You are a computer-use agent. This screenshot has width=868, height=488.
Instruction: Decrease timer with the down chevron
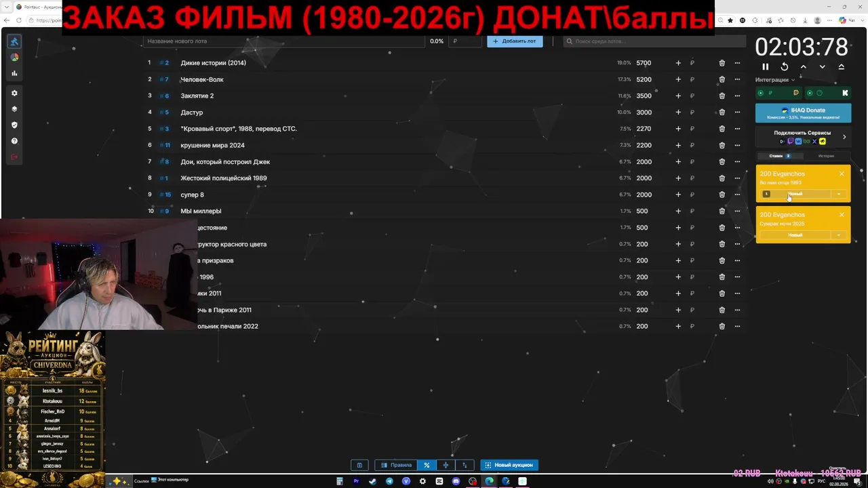coord(823,66)
